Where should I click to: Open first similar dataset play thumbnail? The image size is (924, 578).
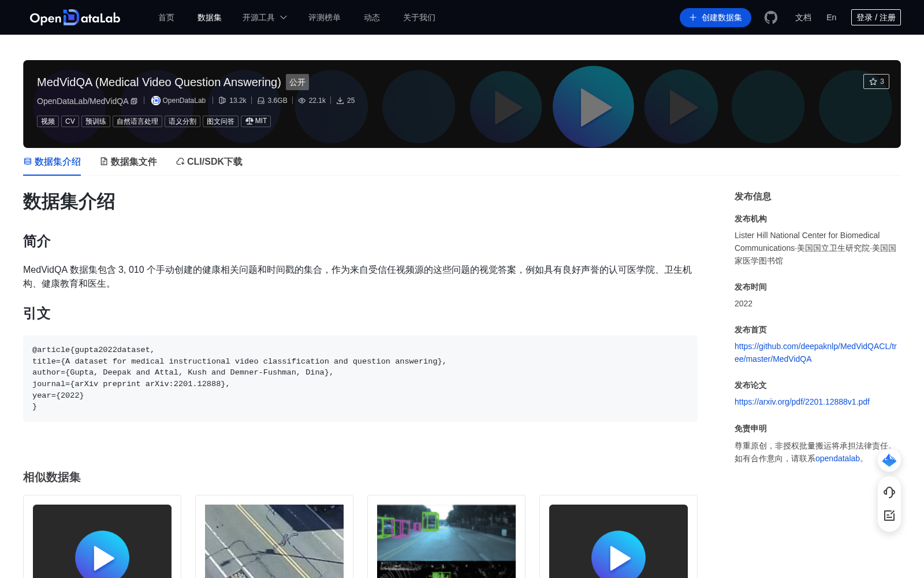102,541
